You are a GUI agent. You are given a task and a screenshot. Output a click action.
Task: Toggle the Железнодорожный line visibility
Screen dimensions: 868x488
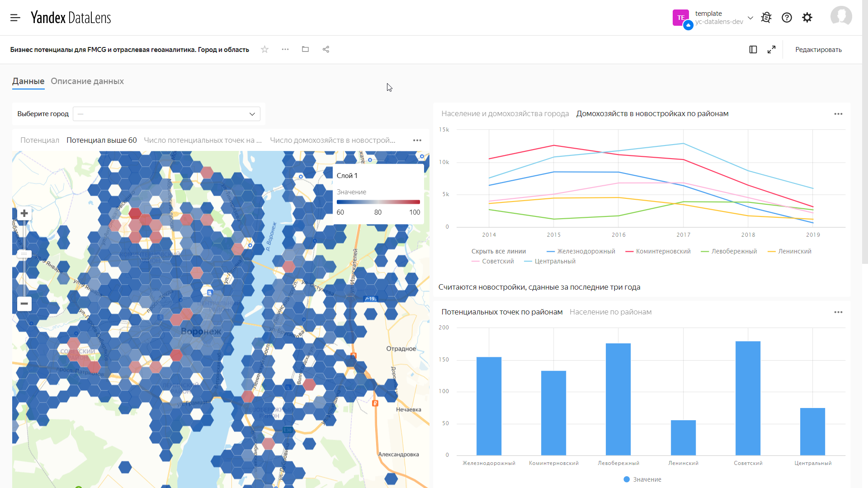586,251
